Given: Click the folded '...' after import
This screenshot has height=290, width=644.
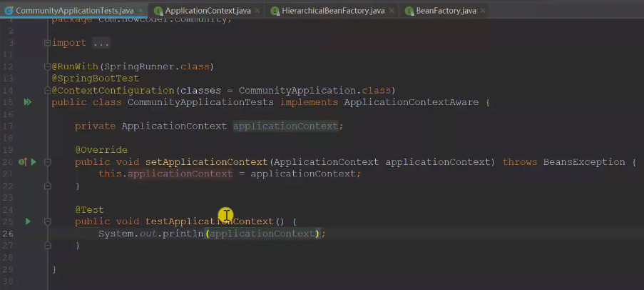Looking at the screenshot, I should tap(101, 43).
